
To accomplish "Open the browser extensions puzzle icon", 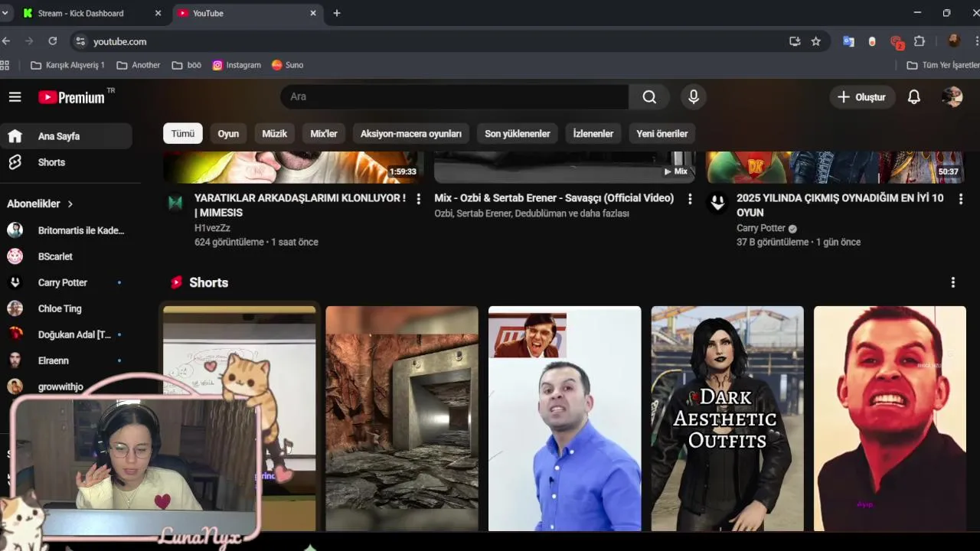I will [x=920, y=41].
